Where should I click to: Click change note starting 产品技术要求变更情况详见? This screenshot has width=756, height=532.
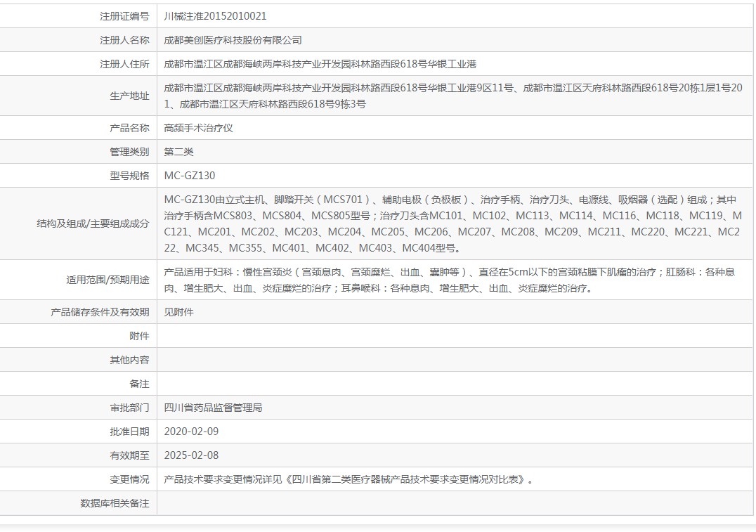click(348, 479)
